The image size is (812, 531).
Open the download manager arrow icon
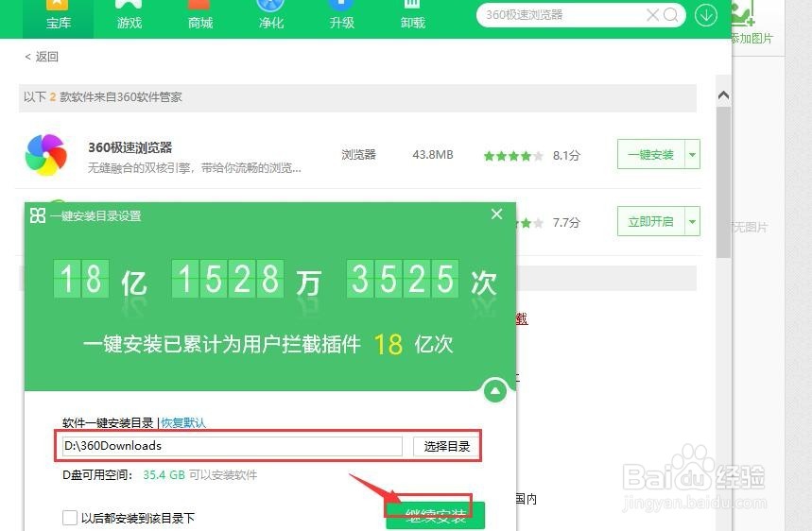coord(705,15)
